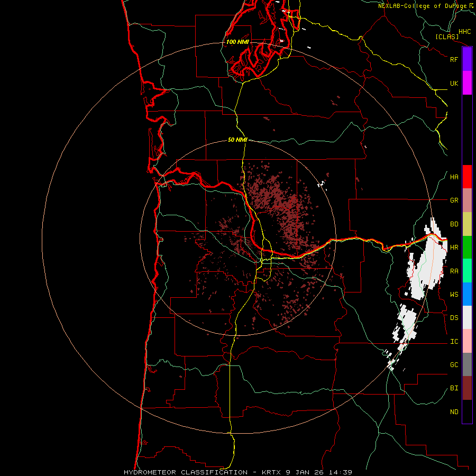476x476 pixels.
Task: Click the "RA" legend label
Action: click(454, 271)
